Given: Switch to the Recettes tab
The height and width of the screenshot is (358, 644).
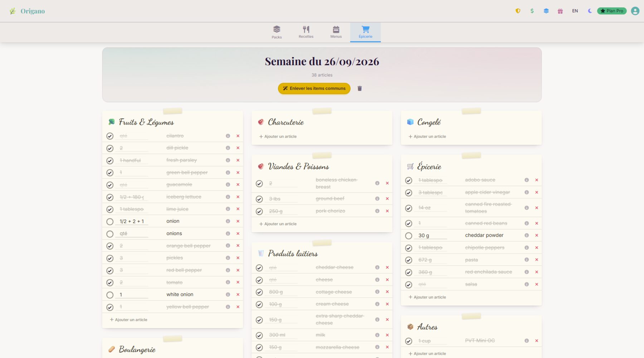Looking at the screenshot, I should coord(306,32).
